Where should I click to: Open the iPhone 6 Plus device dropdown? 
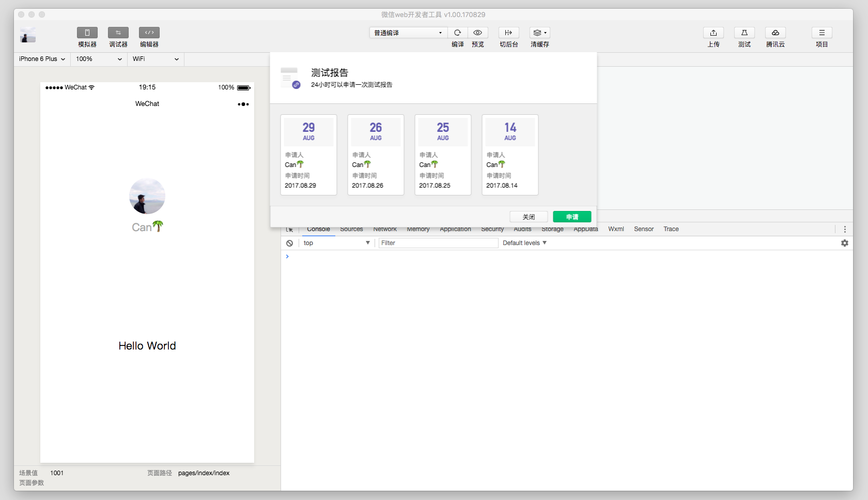click(42, 59)
